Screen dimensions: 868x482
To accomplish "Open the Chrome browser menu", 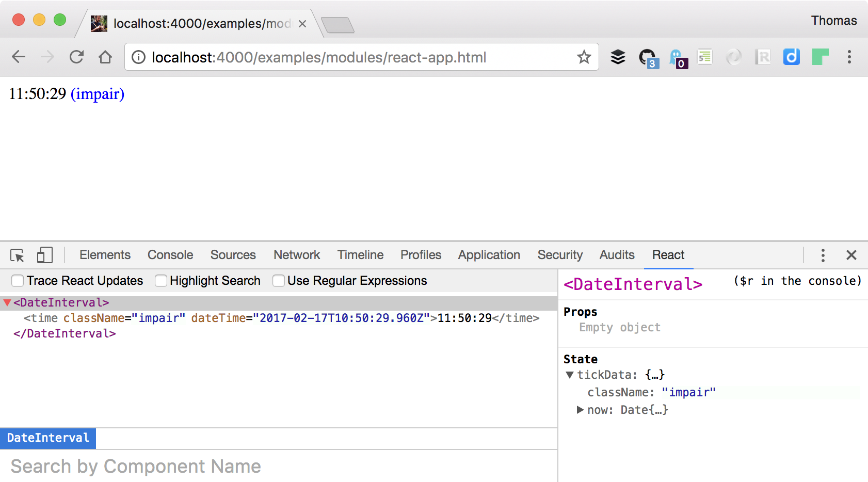I will pyautogui.click(x=849, y=57).
